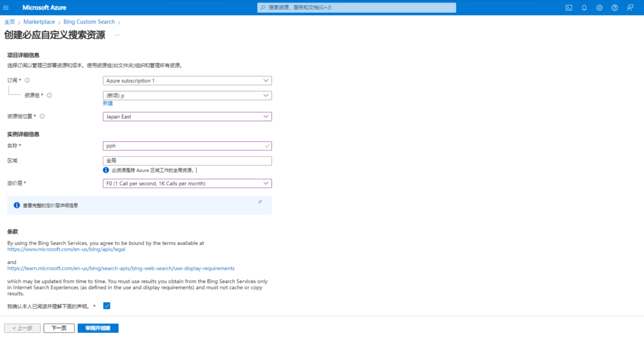This screenshot has width=644, height=337.
Task: Click the 审阅并创建 button
Action: [98, 328]
